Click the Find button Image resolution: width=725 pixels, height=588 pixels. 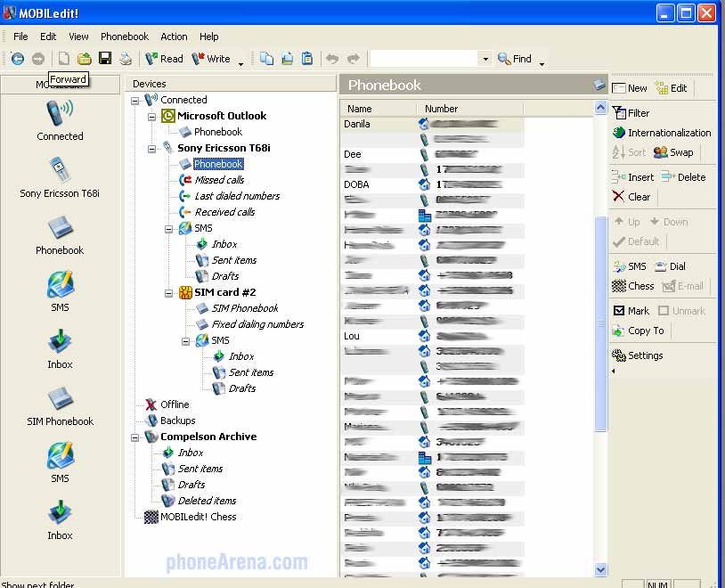pyautogui.click(x=514, y=59)
